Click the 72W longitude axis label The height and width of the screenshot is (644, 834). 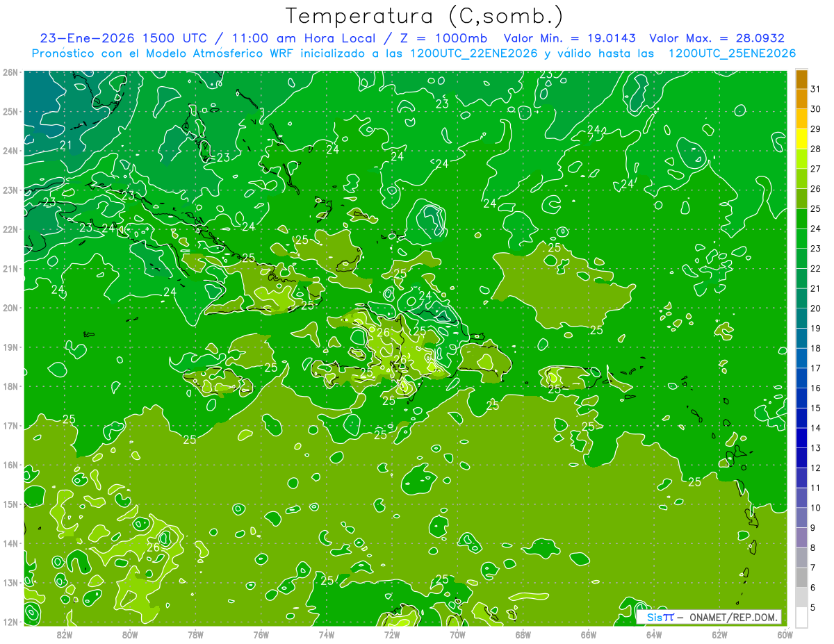pos(392,634)
